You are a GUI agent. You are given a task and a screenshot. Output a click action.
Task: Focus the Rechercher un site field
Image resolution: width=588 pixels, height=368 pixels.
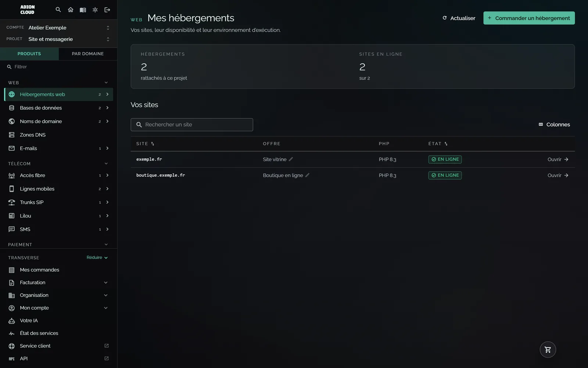coord(192,125)
